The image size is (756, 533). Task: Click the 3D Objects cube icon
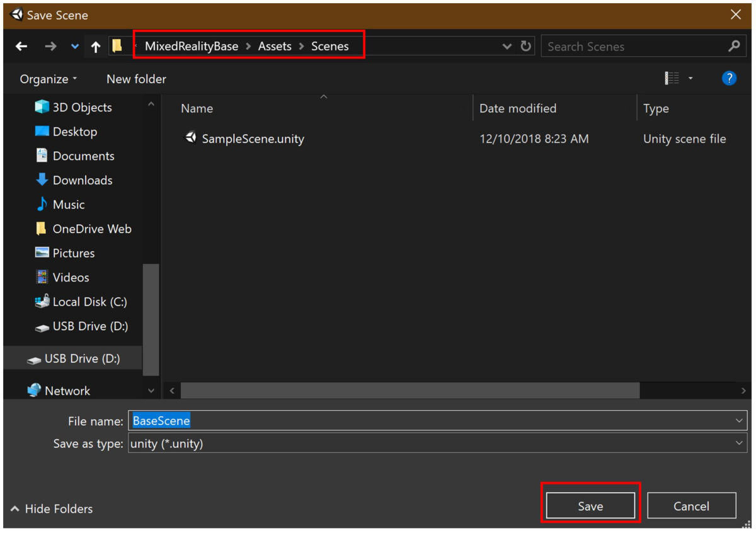tap(42, 106)
